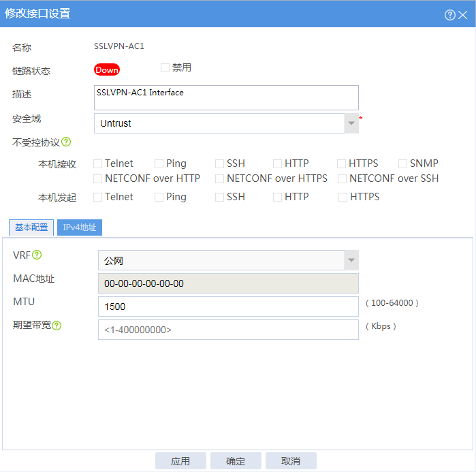Focus the MTU input field
Viewport: 476px width, 472px height.
pos(228,306)
